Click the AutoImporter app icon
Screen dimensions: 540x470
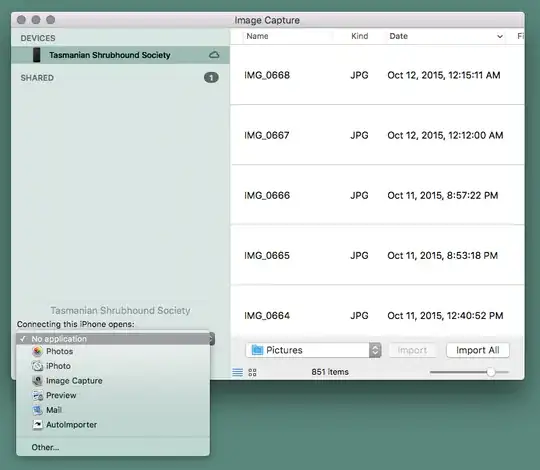tap(37, 425)
